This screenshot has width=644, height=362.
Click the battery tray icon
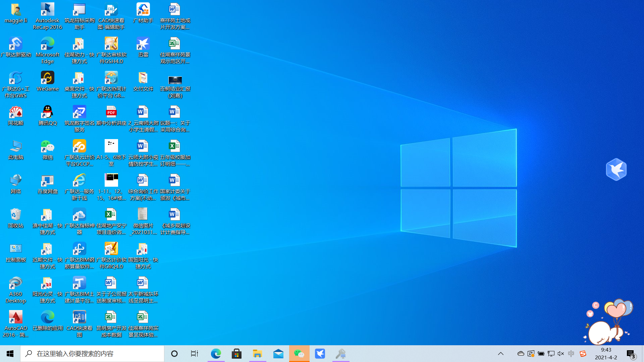[541, 354]
